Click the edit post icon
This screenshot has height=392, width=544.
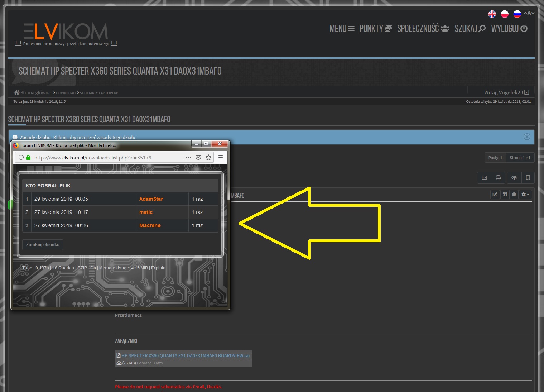(495, 195)
